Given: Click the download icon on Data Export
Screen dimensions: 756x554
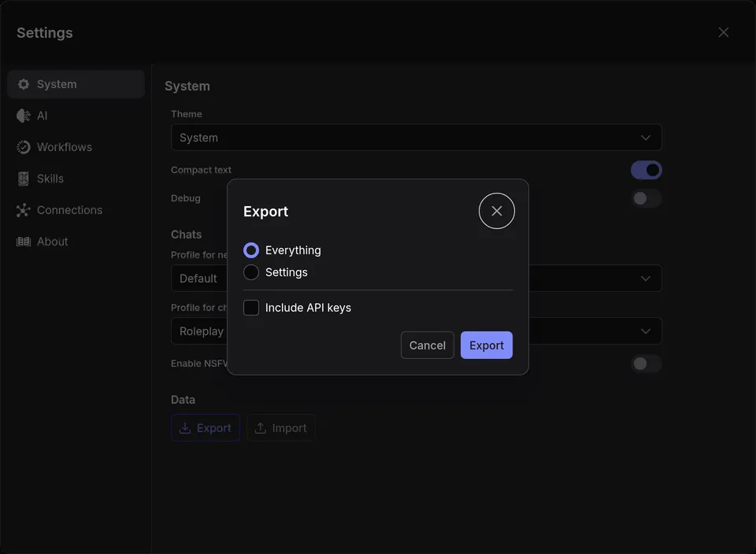Looking at the screenshot, I should tap(184, 428).
